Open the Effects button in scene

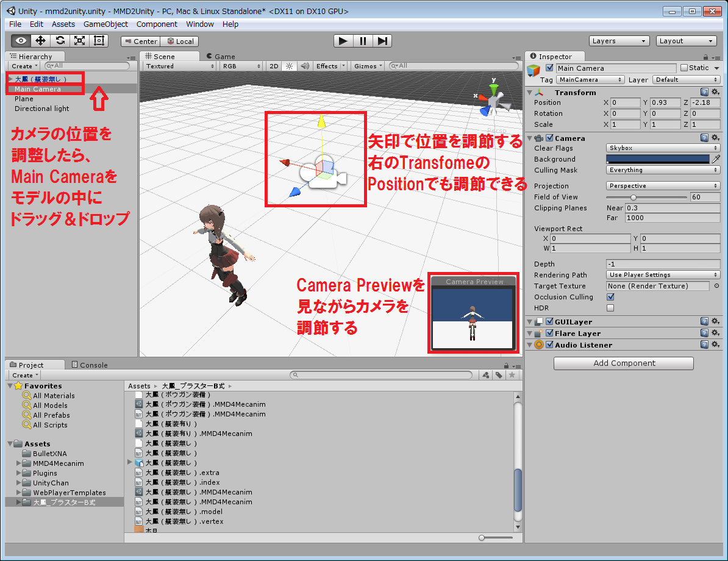coord(330,66)
